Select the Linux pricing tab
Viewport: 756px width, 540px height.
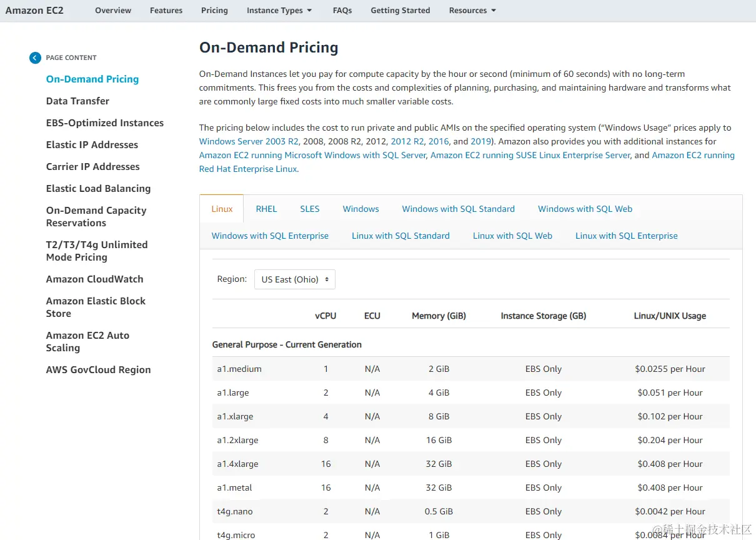[222, 209]
